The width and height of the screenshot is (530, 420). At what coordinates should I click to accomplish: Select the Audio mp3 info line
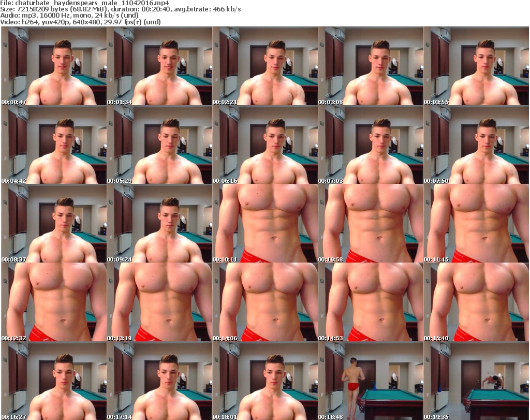(x=69, y=16)
